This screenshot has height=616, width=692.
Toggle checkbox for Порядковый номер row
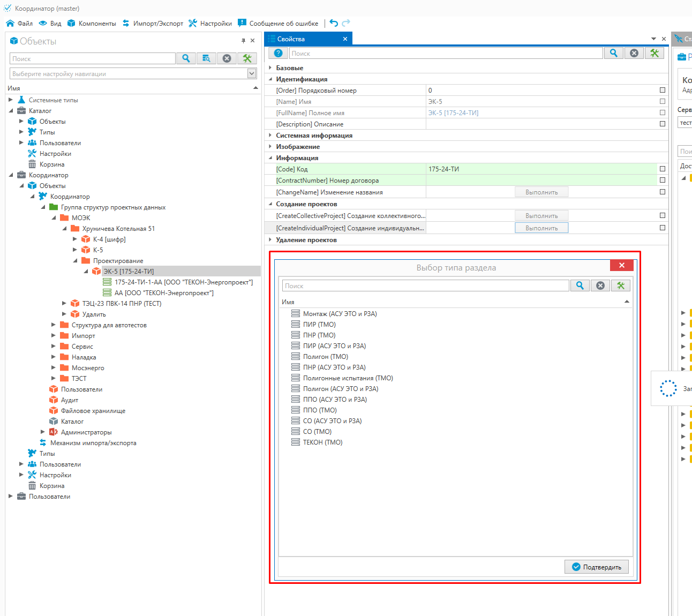point(663,90)
